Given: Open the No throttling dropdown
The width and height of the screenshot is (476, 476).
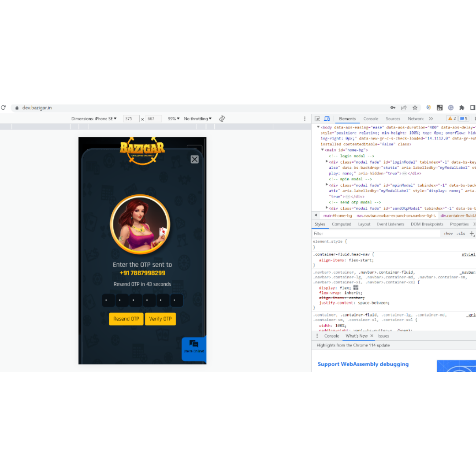Looking at the screenshot, I should (x=197, y=119).
